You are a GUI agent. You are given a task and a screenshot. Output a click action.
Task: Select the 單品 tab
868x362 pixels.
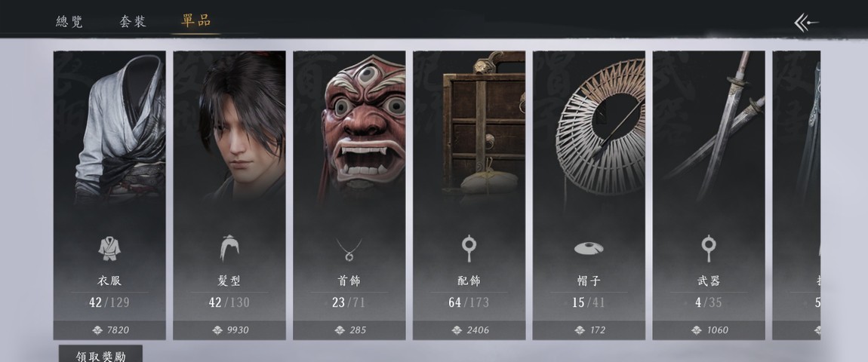[x=196, y=21]
